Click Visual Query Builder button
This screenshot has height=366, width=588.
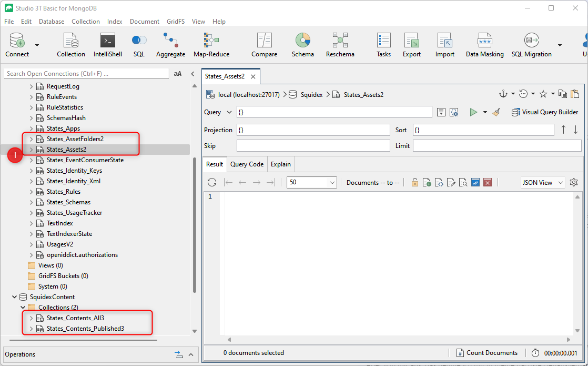[545, 112]
